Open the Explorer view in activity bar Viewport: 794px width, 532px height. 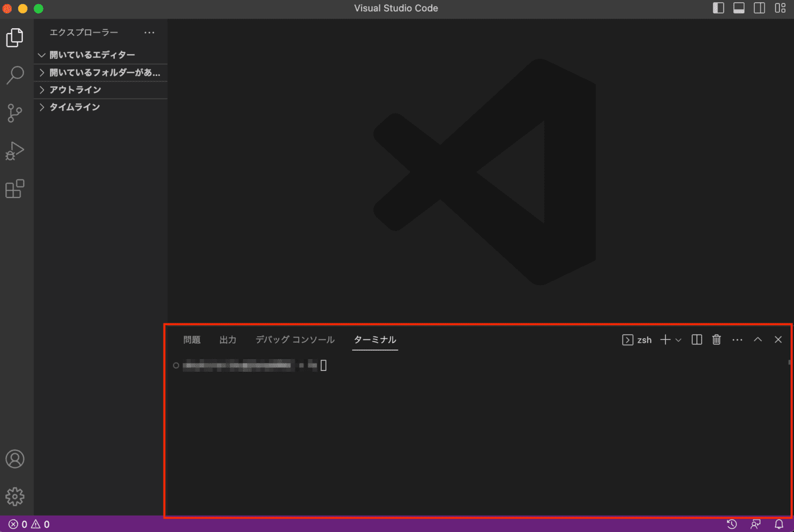click(15, 38)
